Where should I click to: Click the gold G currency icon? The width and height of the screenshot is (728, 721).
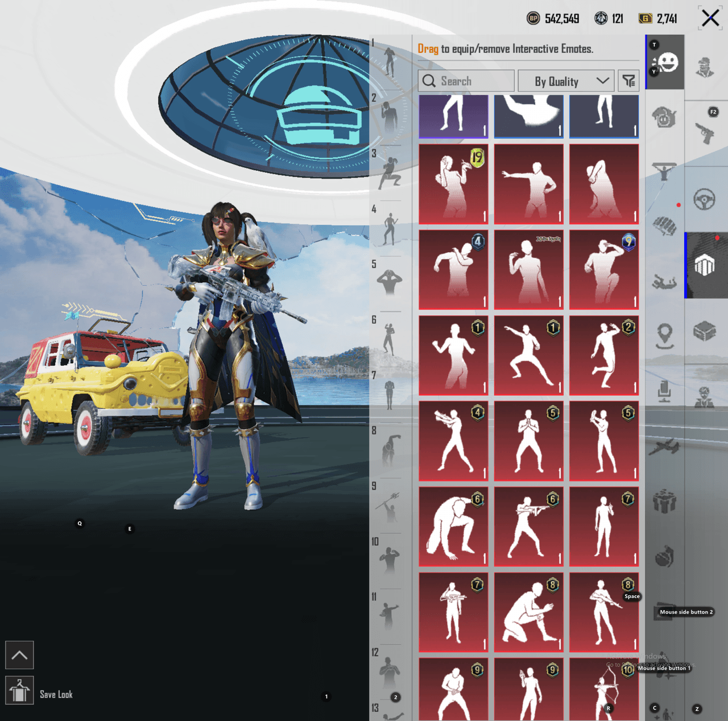(646, 18)
